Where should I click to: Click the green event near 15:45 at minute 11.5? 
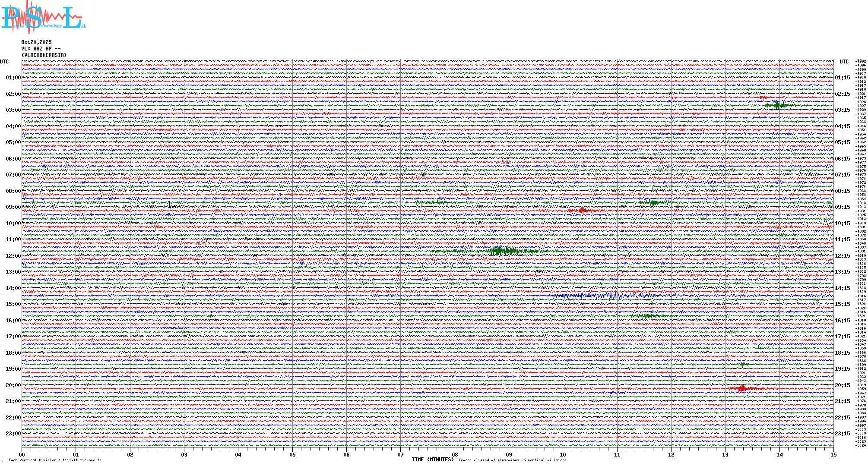[x=646, y=316]
